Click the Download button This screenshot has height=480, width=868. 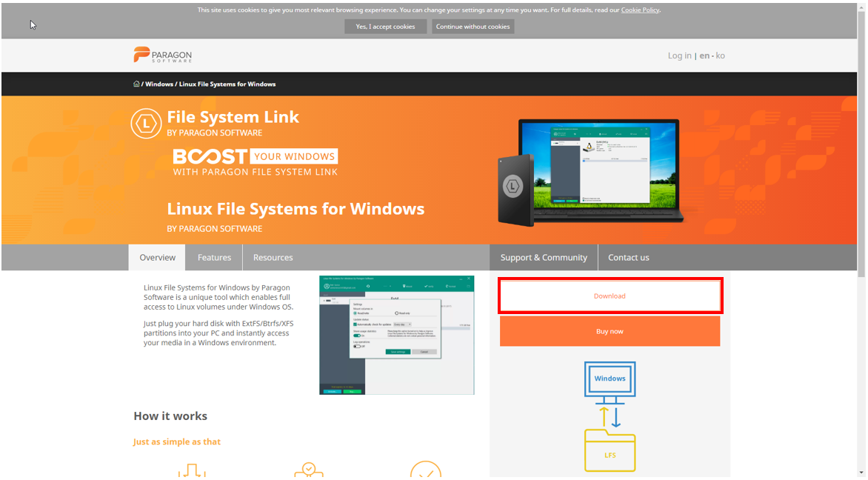pyautogui.click(x=610, y=296)
